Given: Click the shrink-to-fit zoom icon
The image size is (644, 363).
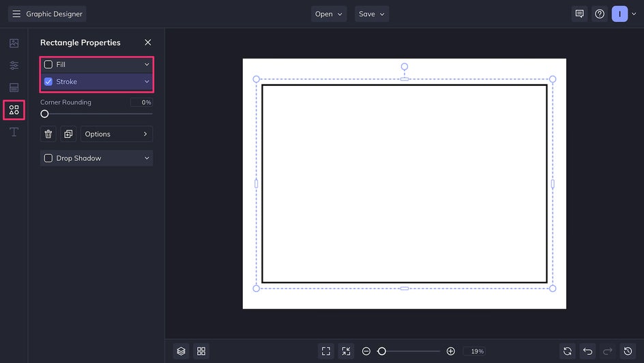Looking at the screenshot, I should 347,351.
